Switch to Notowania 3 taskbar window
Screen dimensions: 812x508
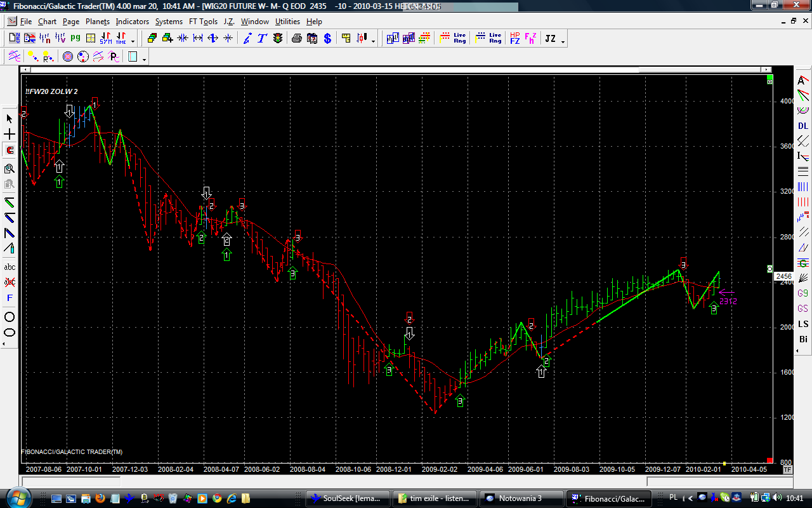(521, 498)
